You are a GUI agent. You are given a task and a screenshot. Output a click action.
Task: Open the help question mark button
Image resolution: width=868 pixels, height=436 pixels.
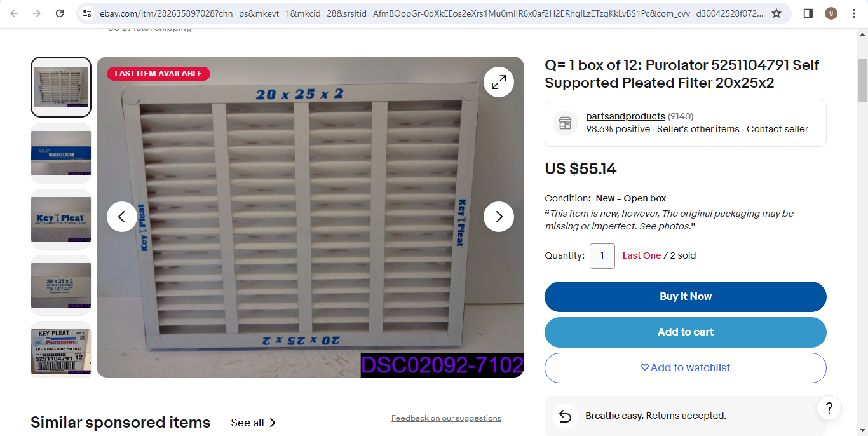(x=829, y=408)
